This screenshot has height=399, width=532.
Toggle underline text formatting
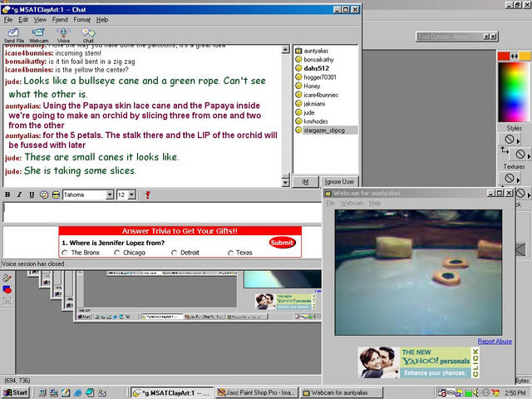pos(32,195)
